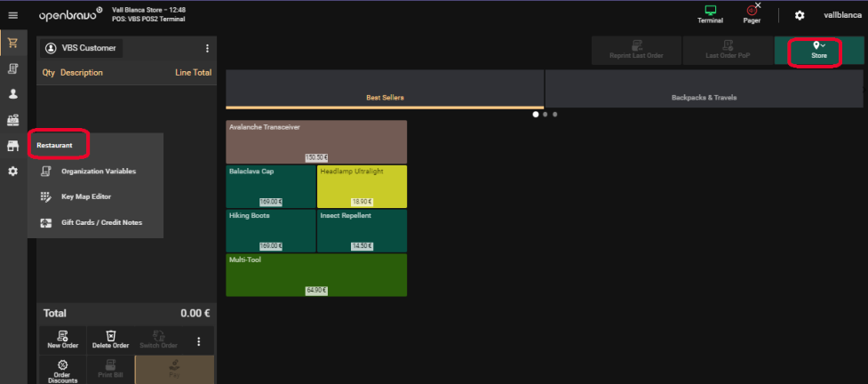
Task: Expand more order actions three-dot menu
Action: [198, 340]
